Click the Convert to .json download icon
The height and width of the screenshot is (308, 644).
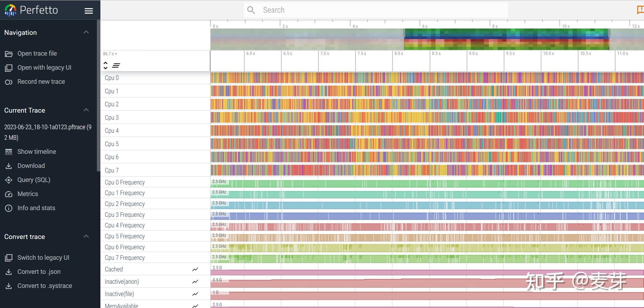point(9,272)
